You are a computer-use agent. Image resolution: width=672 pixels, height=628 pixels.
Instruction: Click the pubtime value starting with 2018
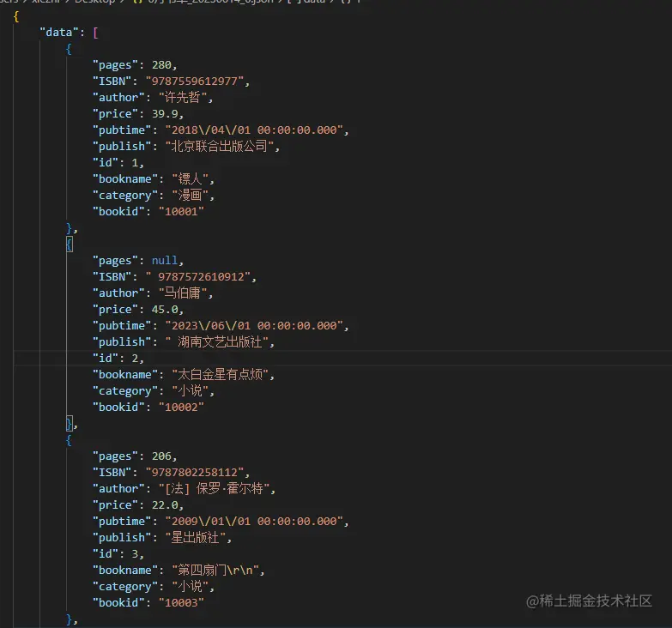(x=254, y=130)
